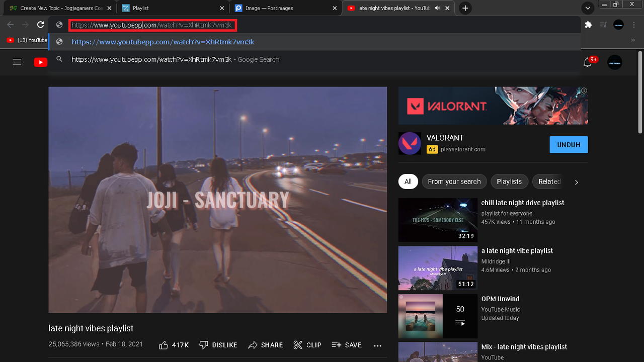Open the Chrome three-dot menu
The width and height of the screenshot is (644, 362).
(x=633, y=25)
